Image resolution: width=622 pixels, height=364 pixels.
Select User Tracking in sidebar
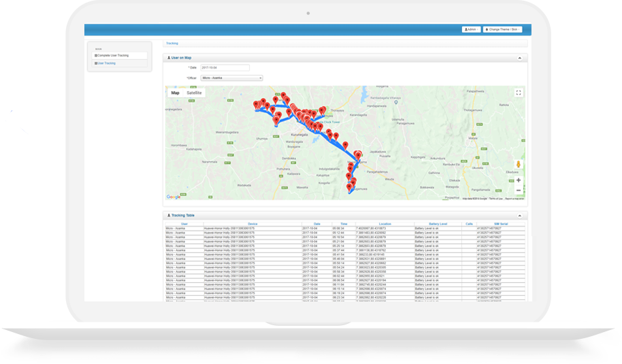pos(106,63)
